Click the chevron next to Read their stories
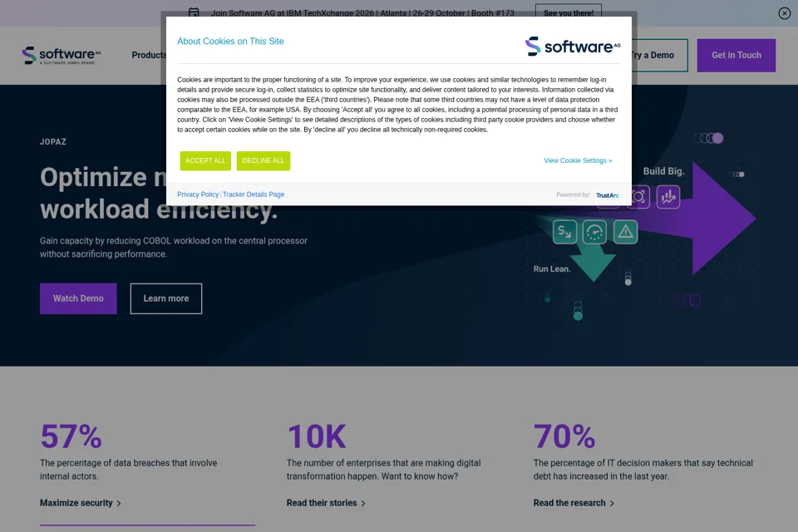 (363, 504)
